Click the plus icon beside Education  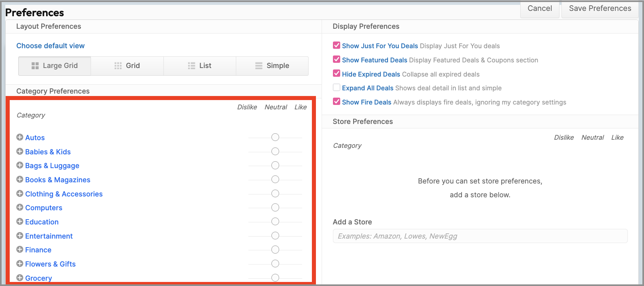(x=20, y=222)
